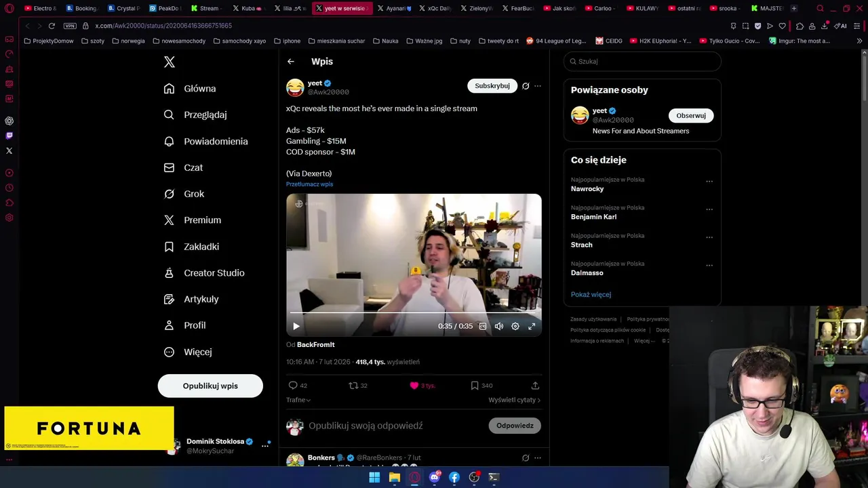This screenshot has width=868, height=488.
Task: Toggle the VPN badge in address bar
Action: [70, 26]
